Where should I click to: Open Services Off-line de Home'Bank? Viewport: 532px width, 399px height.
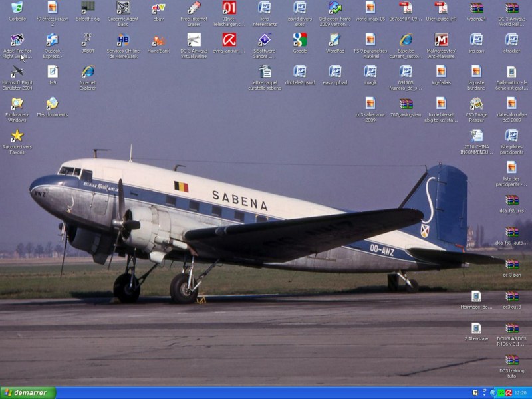pyautogui.click(x=123, y=40)
